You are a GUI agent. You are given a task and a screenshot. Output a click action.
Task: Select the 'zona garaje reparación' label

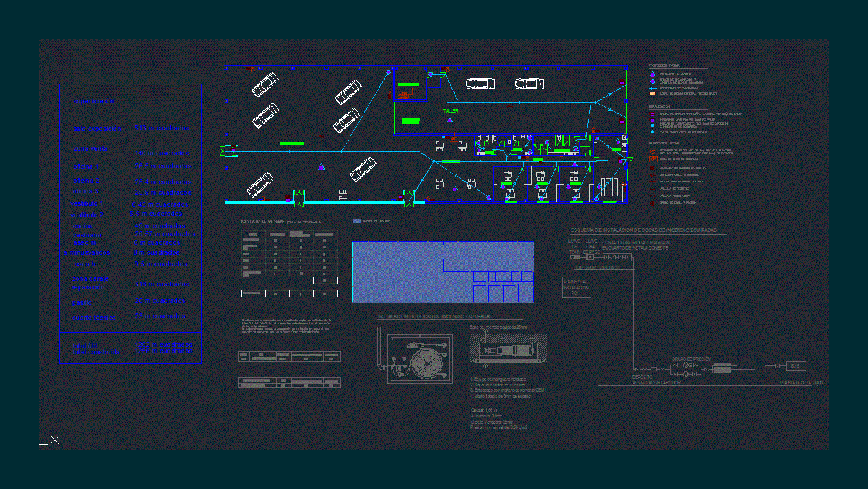point(91,283)
